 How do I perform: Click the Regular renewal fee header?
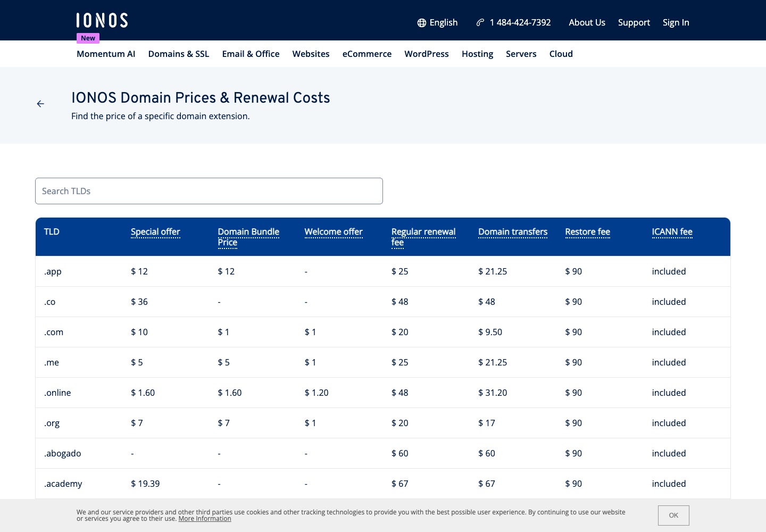click(x=423, y=237)
